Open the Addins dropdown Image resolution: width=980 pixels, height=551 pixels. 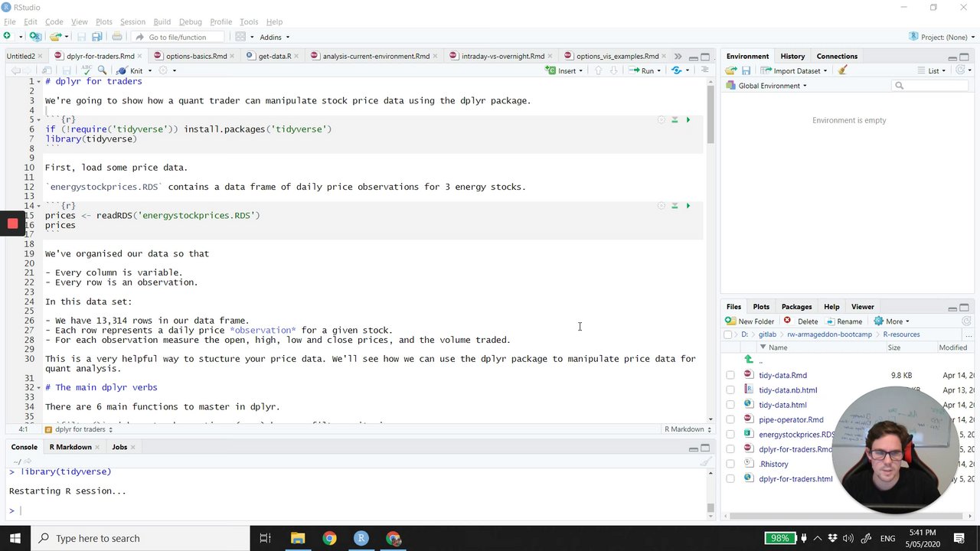click(x=274, y=37)
